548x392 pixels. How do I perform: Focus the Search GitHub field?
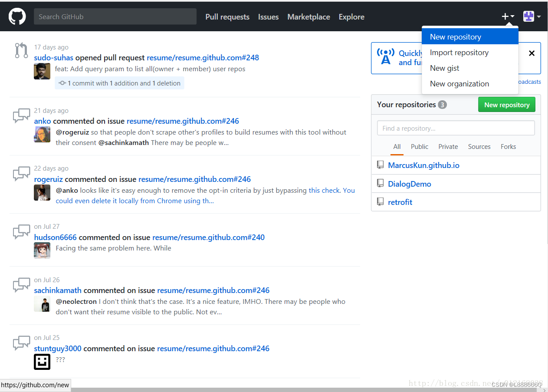(115, 16)
